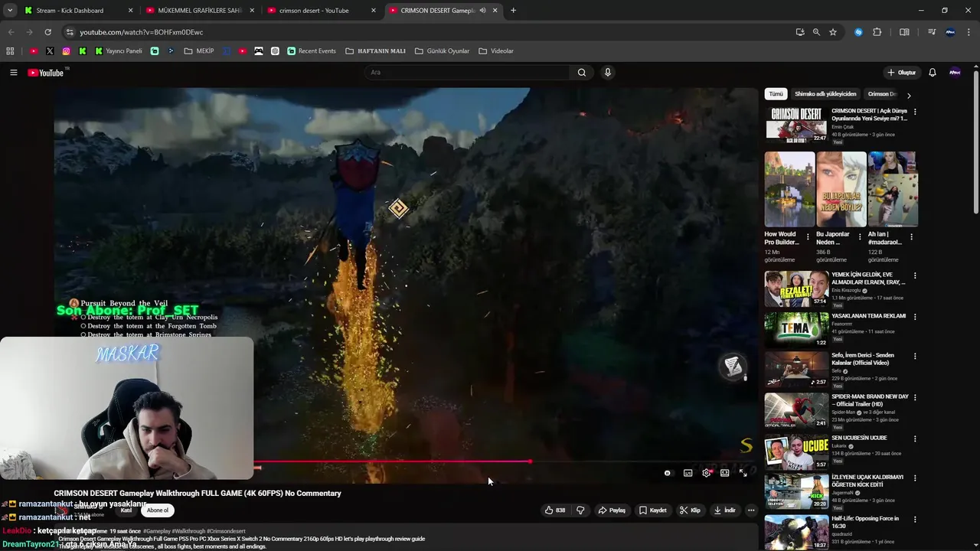Click the YouTube logo to go home
The image size is (980, 551).
point(46,73)
